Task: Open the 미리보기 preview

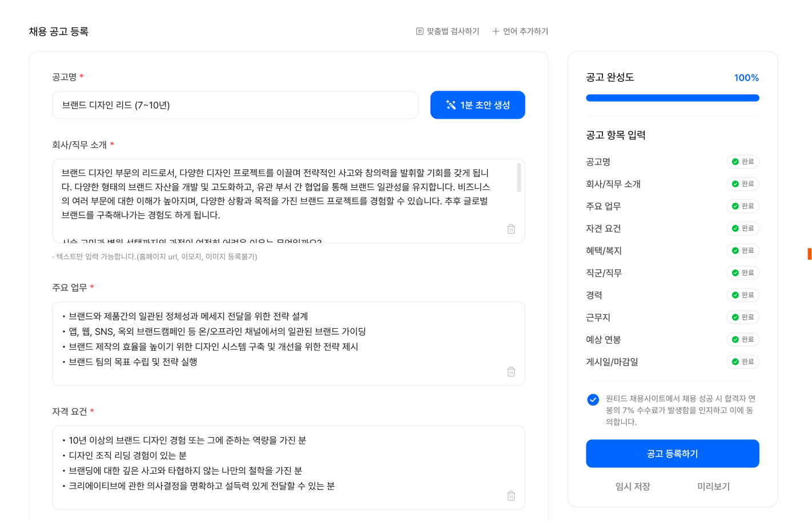Action: [x=713, y=486]
